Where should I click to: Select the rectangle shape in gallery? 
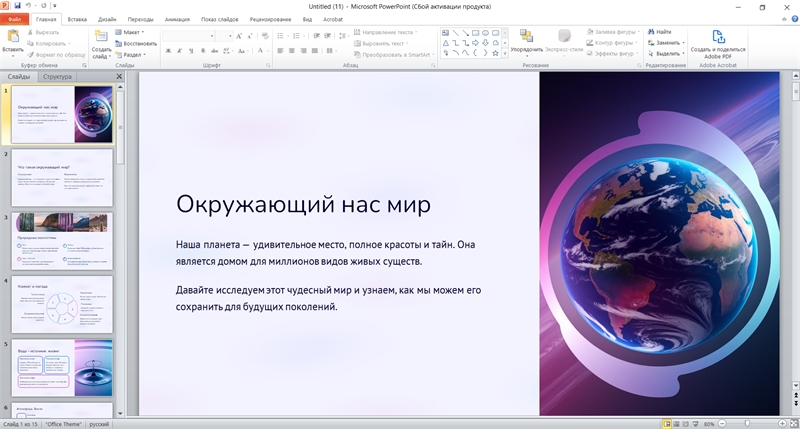[475, 33]
